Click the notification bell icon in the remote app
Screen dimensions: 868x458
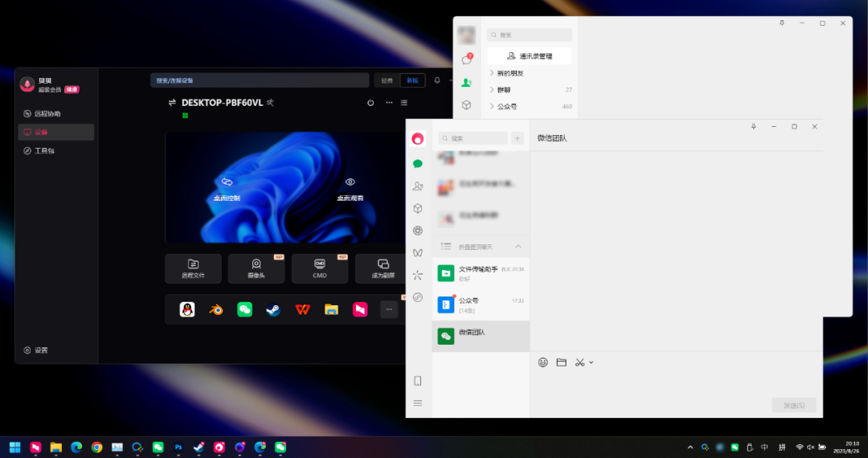tap(437, 80)
